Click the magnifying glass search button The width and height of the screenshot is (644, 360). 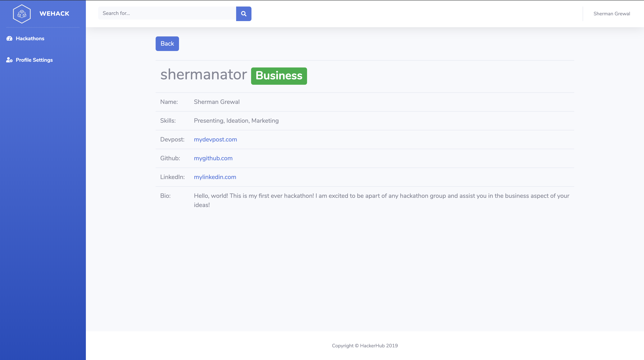click(x=243, y=14)
